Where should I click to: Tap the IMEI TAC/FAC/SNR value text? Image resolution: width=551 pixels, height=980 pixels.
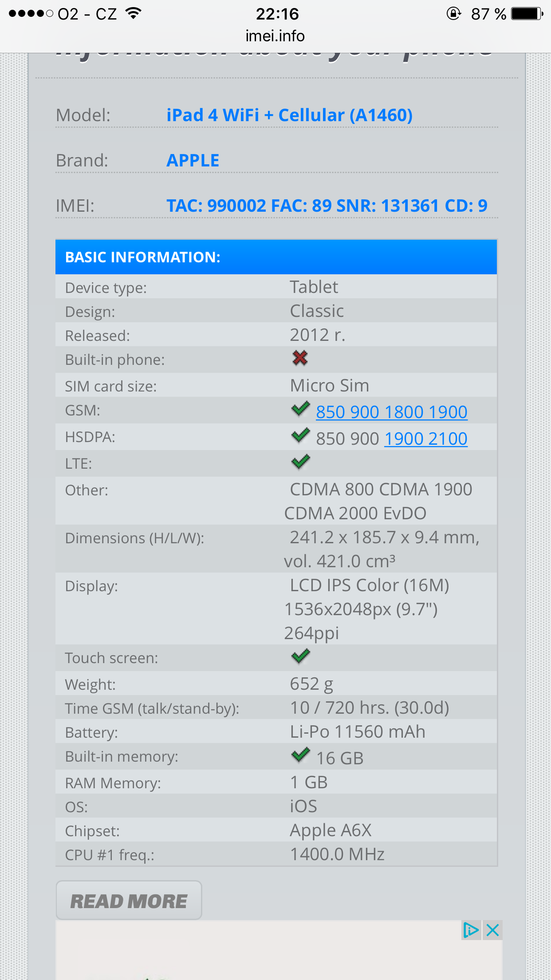[327, 206]
